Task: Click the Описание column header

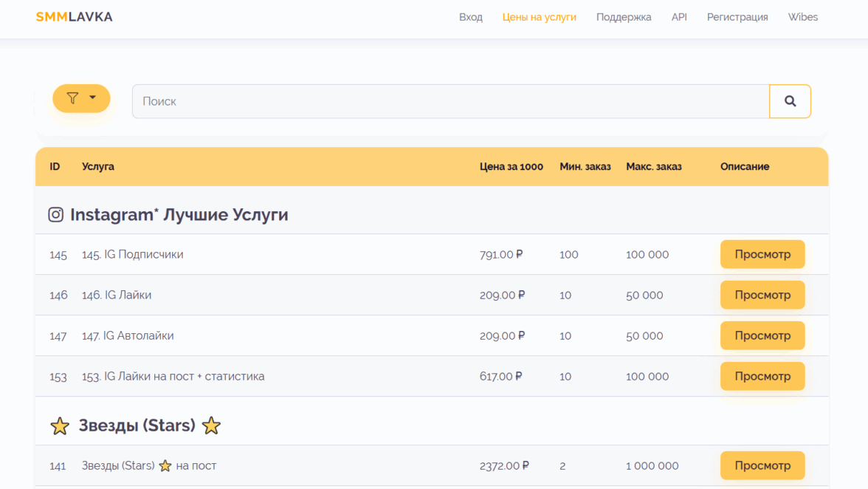Action: pos(745,167)
